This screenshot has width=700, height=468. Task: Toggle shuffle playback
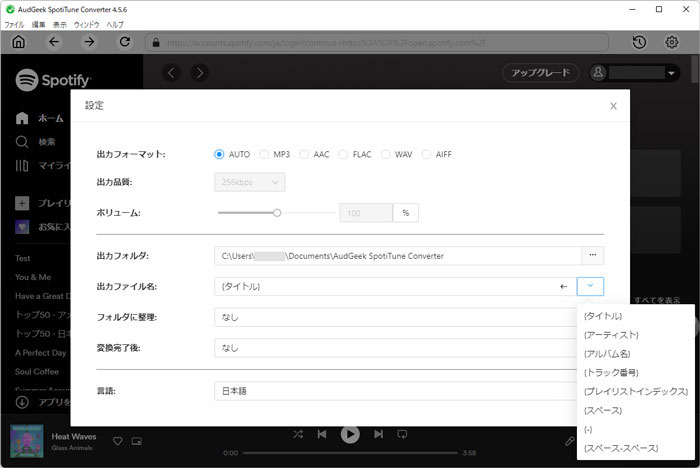(298, 434)
